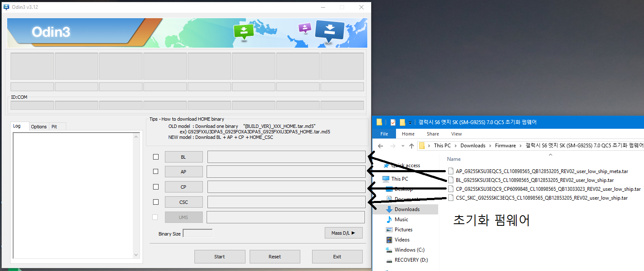Click the Explorer Up arrow button

point(411,146)
